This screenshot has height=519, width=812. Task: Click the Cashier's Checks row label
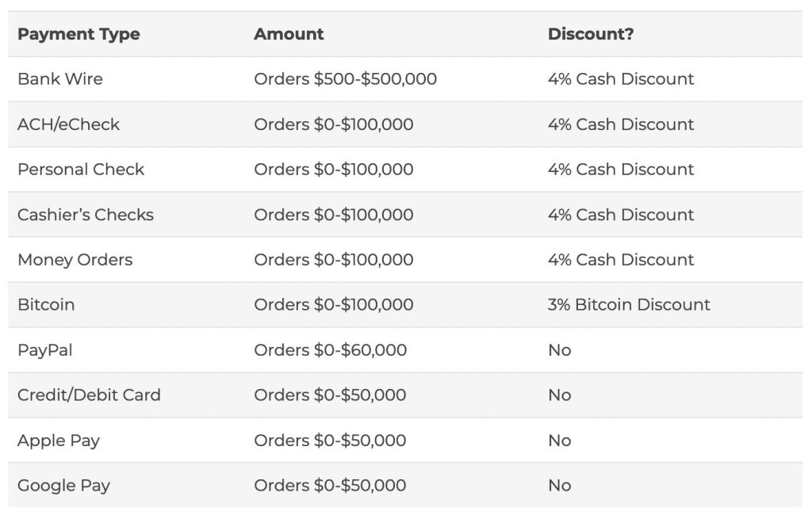(x=86, y=215)
